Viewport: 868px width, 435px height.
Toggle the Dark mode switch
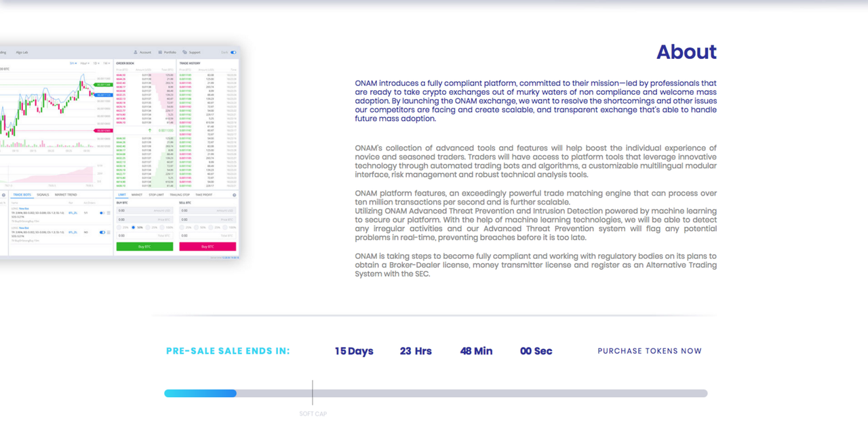pyautogui.click(x=233, y=52)
